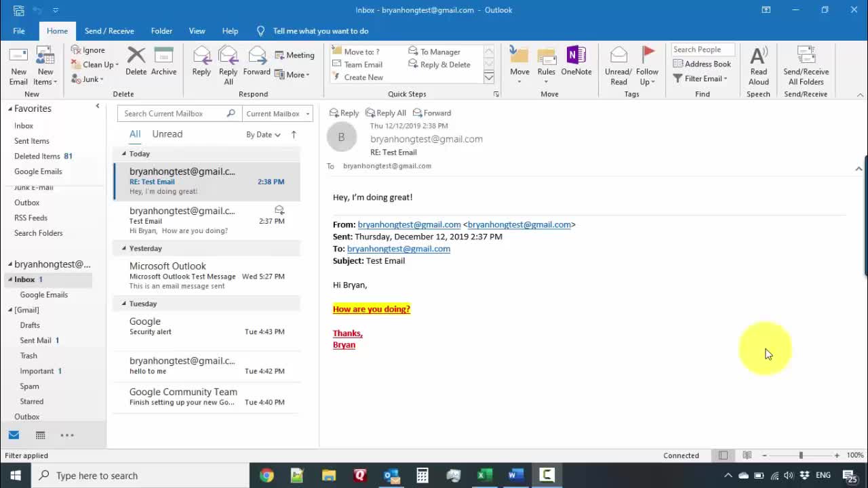Open the Current Mailbox scope dropdown
The height and width of the screenshot is (488, 868).
[x=277, y=114]
